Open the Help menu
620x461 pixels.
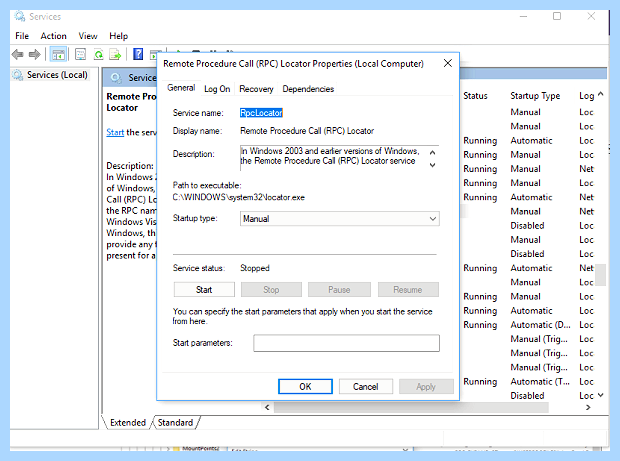[x=119, y=36]
